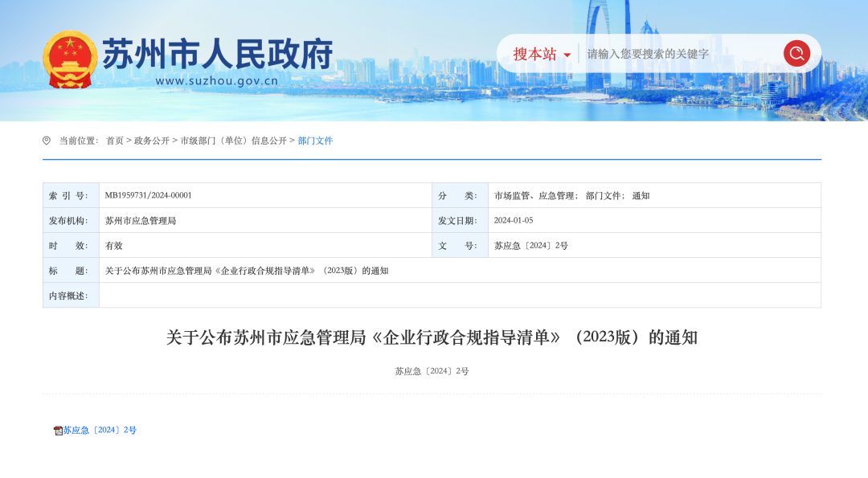Click the 索引号 label cell

coord(71,195)
